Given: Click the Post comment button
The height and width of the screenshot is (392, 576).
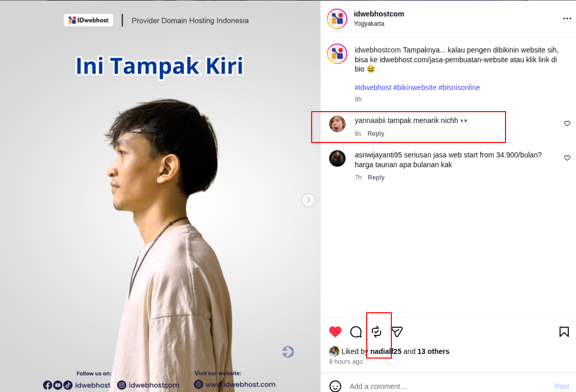Looking at the screenshot, I should (562, 386).
